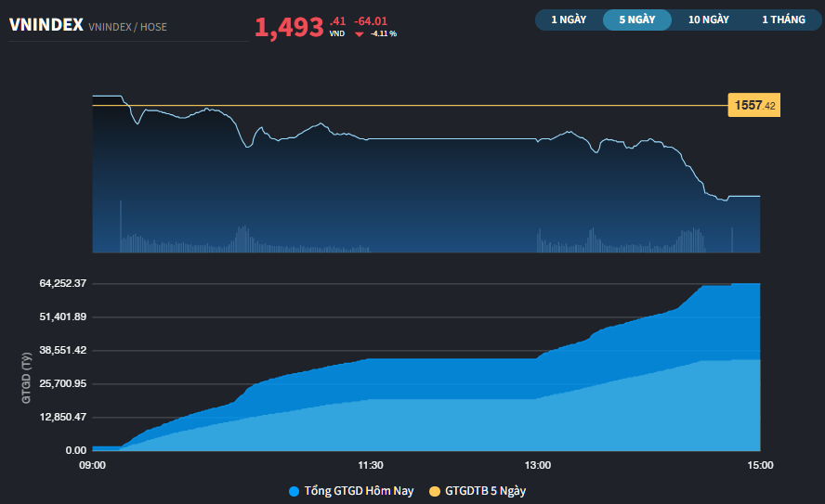This screenshot has height=504, width=825.
Task: Toggle the Tổng GTGD Hôm Nay series label
Action: 359,491
